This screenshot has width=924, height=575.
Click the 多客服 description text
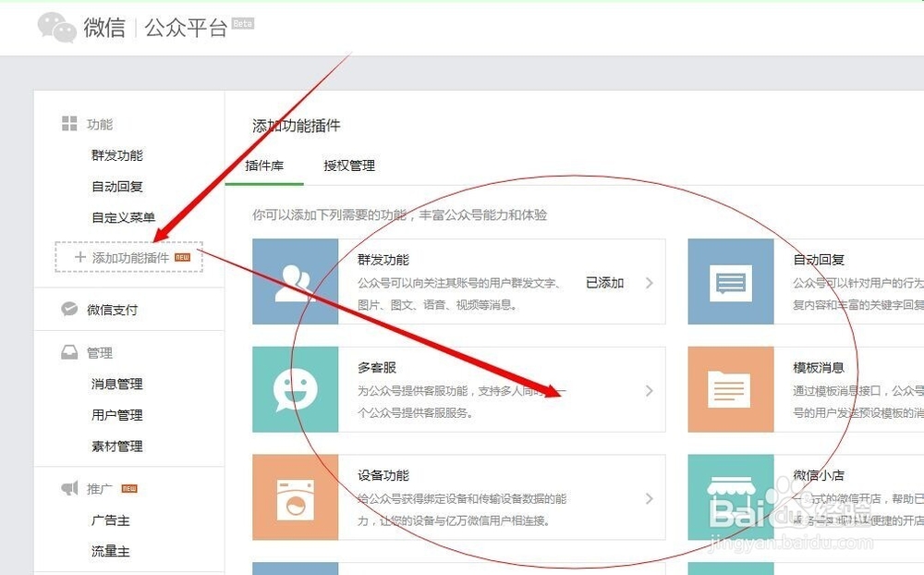463,401
